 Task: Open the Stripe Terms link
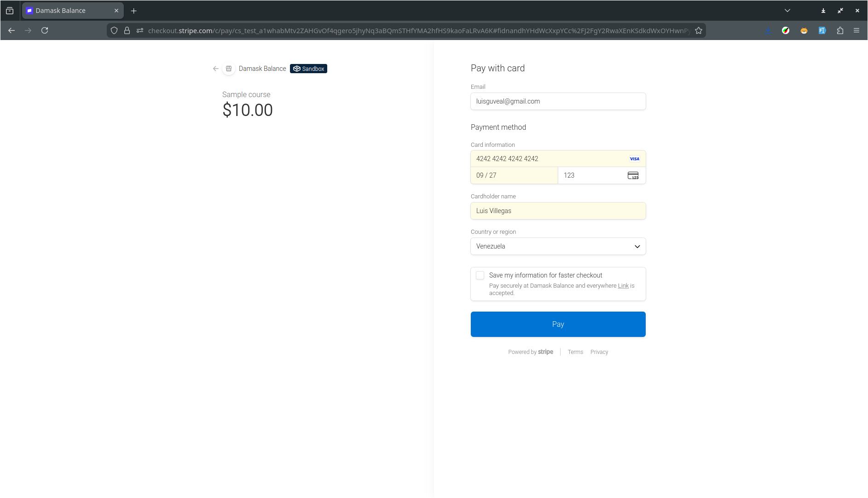click(x=575, y=352)
